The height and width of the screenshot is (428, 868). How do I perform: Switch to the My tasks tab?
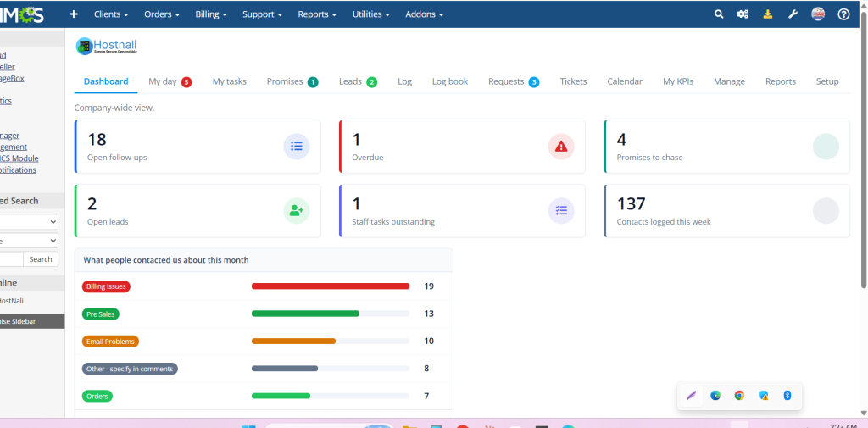[229, 81]
